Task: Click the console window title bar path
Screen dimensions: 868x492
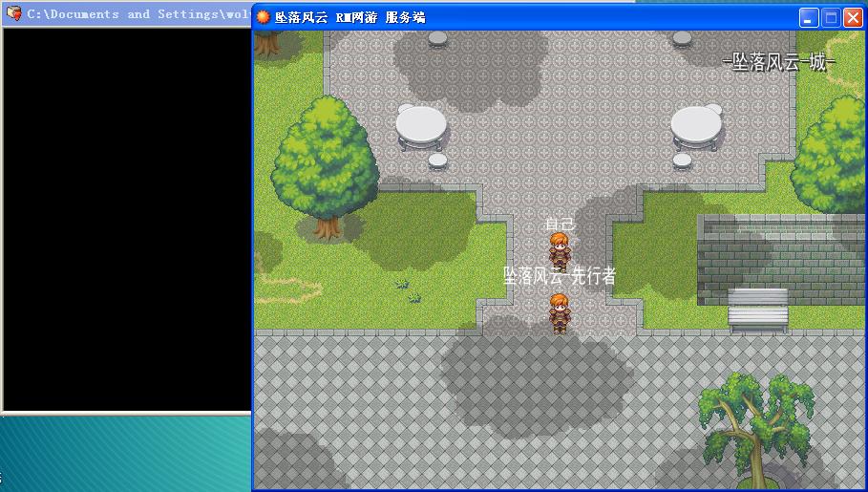Action: [x=138, y=13]
